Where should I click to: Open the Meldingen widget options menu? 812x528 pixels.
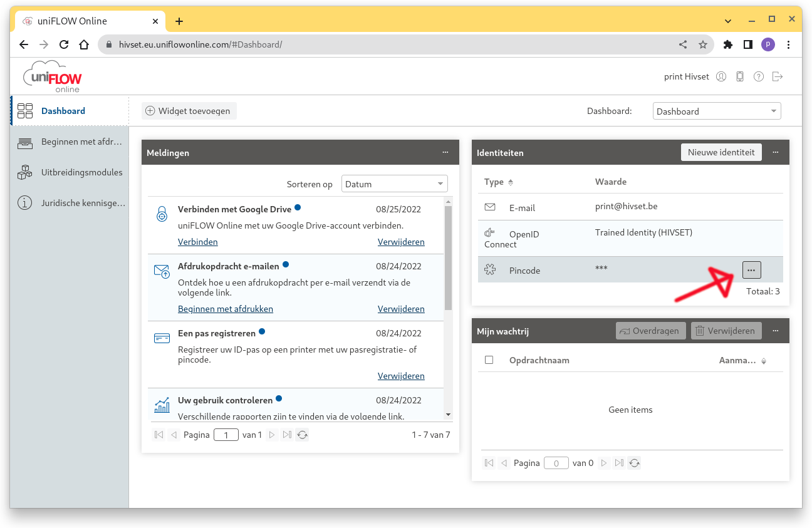click(445, 152)
